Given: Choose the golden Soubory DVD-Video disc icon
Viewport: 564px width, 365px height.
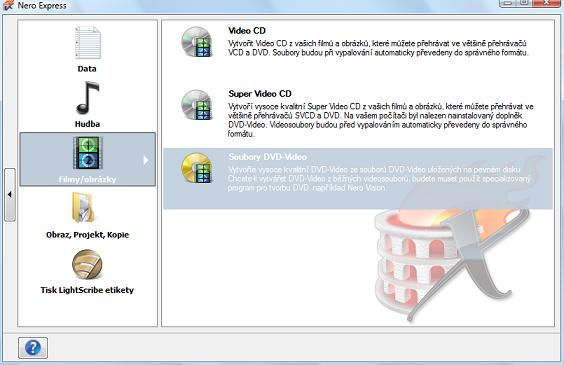Looking at the screenshot, I should [x=197, y=168].
